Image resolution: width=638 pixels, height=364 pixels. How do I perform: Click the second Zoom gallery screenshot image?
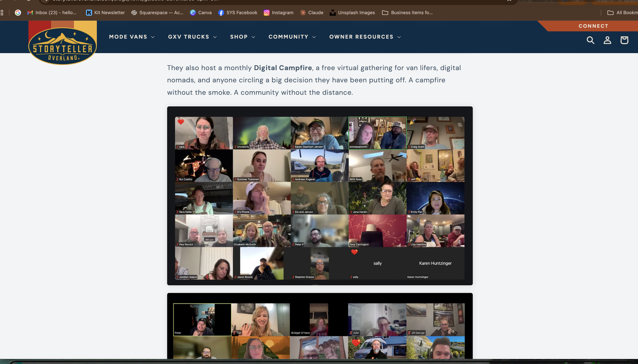(x=320, y=327)
